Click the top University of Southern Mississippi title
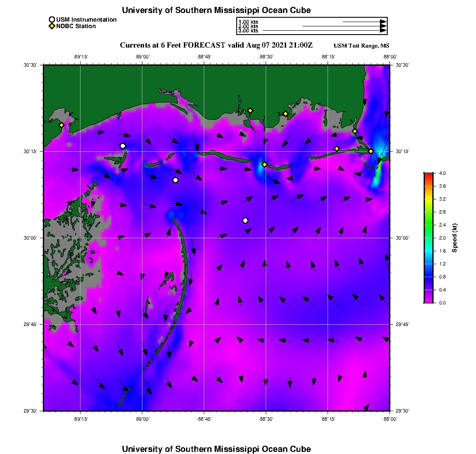Viewport: 476px width, 454px height. tap(216, 10)
